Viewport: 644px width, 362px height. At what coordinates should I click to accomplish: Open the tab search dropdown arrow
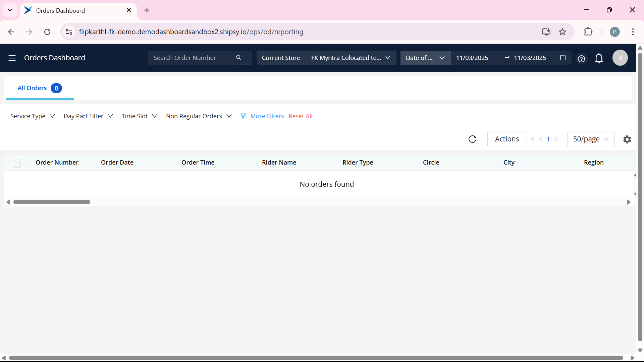[10, 10]
